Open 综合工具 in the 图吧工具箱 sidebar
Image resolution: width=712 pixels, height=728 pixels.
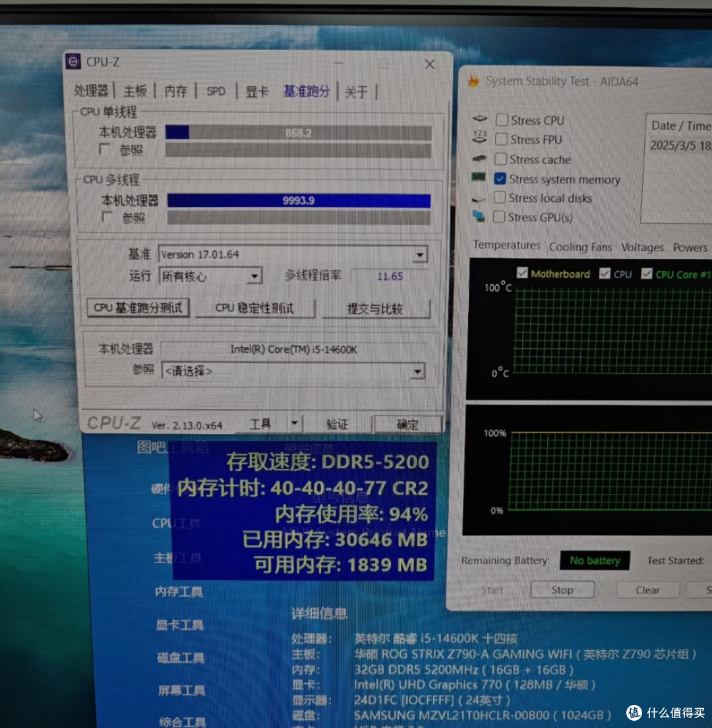pyautogui.click(x=183, y=722)
